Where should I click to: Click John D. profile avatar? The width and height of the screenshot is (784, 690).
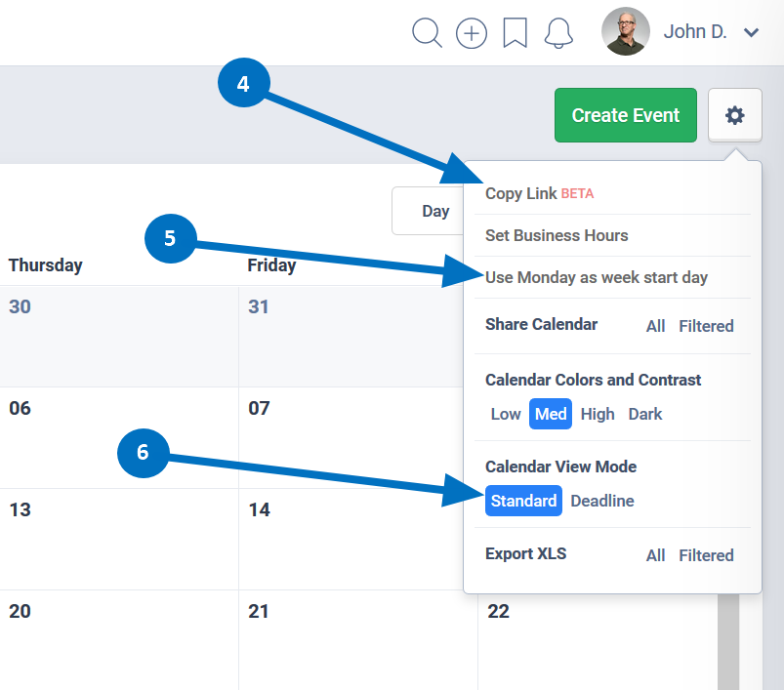[626, 32]
